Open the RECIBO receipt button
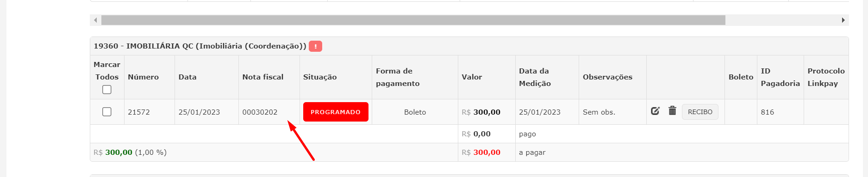 pos(700,112)
